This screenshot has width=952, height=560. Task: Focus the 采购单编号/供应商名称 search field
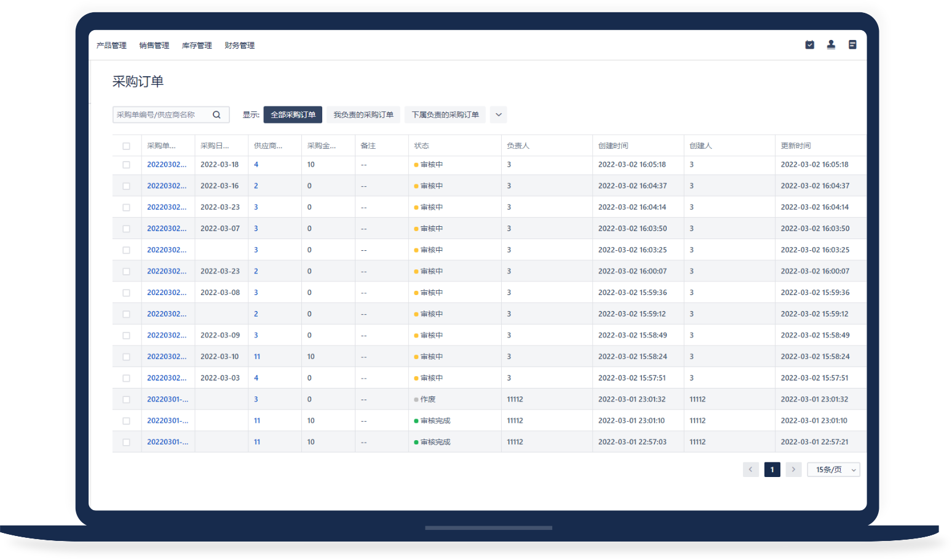(x=161, y=115)
